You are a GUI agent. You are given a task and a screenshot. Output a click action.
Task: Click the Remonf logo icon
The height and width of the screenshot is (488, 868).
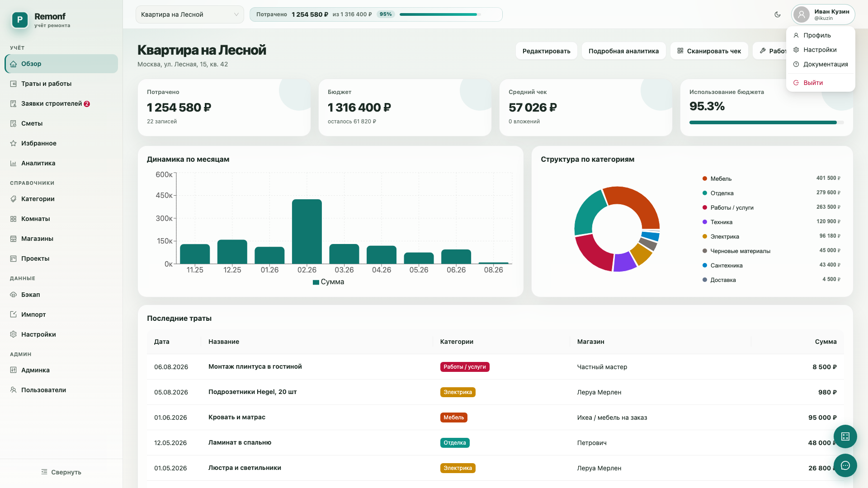click(20, 20)
